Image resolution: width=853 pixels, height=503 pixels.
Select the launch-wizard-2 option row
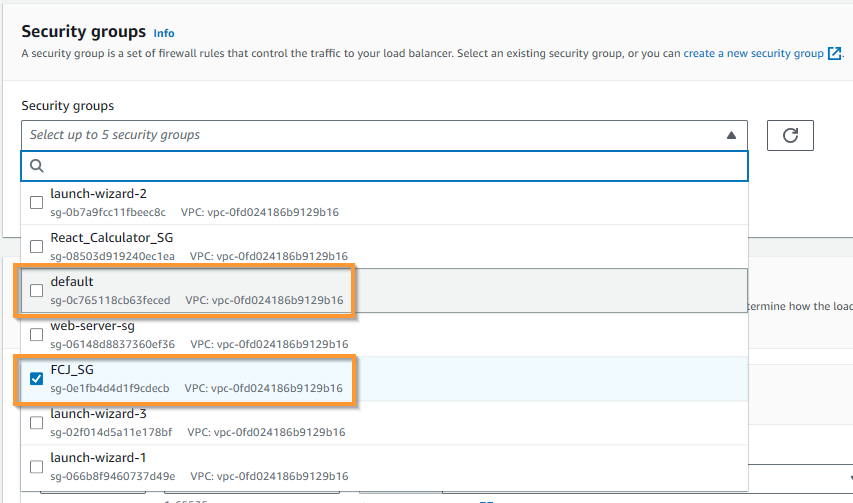(385, 202)
